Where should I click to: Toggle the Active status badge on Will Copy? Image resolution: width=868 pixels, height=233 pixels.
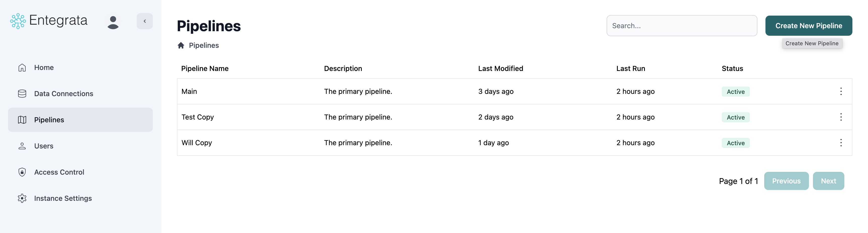[x=736, y=143]
